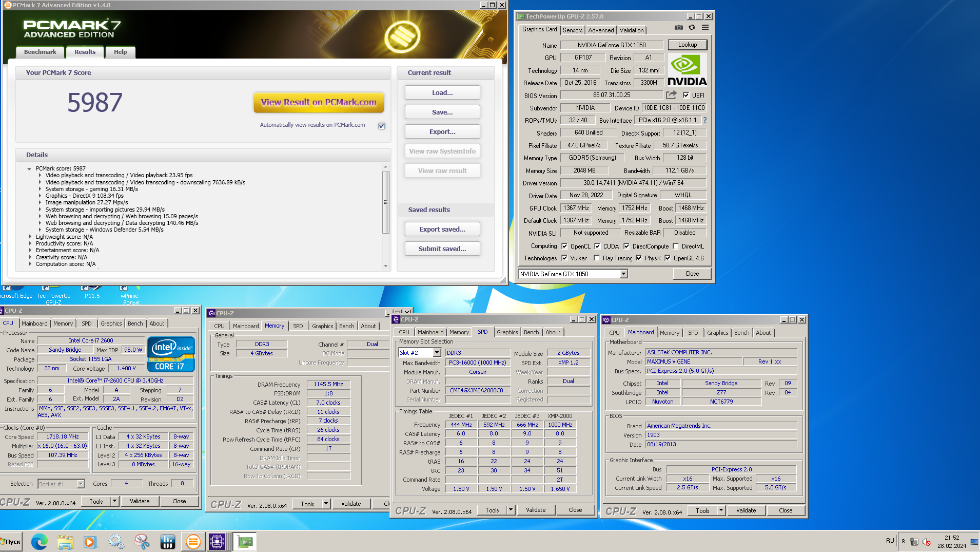The image size is (980, 552).
Task: Toggle the OpenCL checkbox
Action: (564, 246)
